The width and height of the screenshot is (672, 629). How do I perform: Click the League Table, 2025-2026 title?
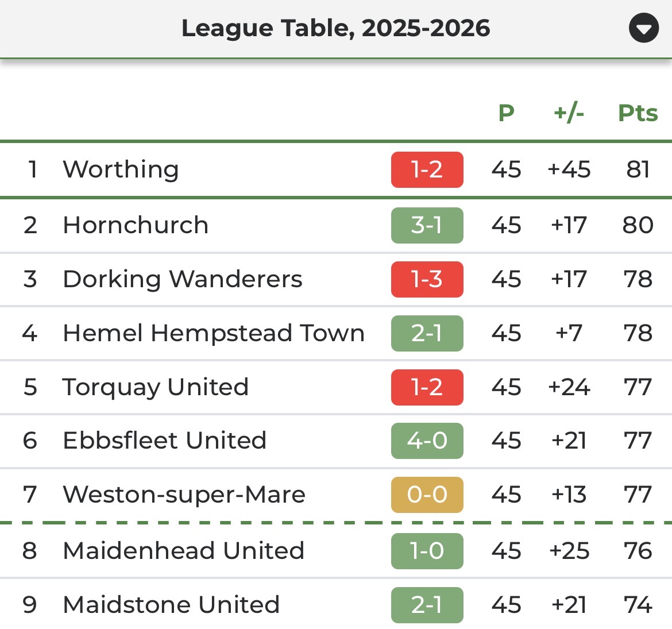[335, 28]
